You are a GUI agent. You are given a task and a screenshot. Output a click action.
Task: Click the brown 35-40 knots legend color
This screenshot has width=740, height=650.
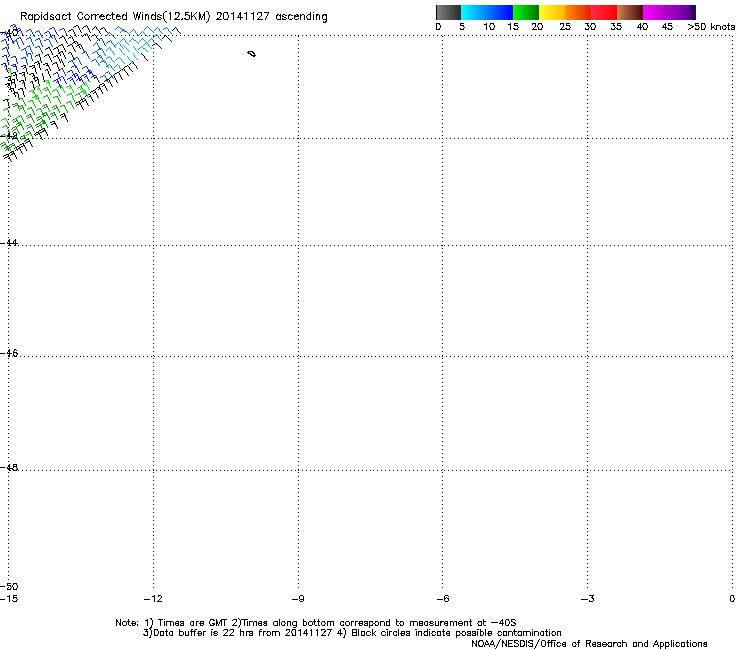[630, 12]
